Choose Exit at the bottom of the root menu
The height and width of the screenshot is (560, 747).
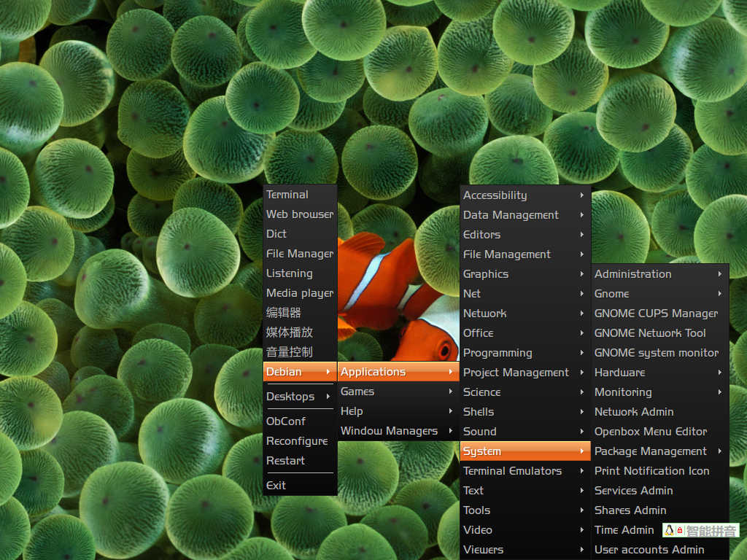300,485
